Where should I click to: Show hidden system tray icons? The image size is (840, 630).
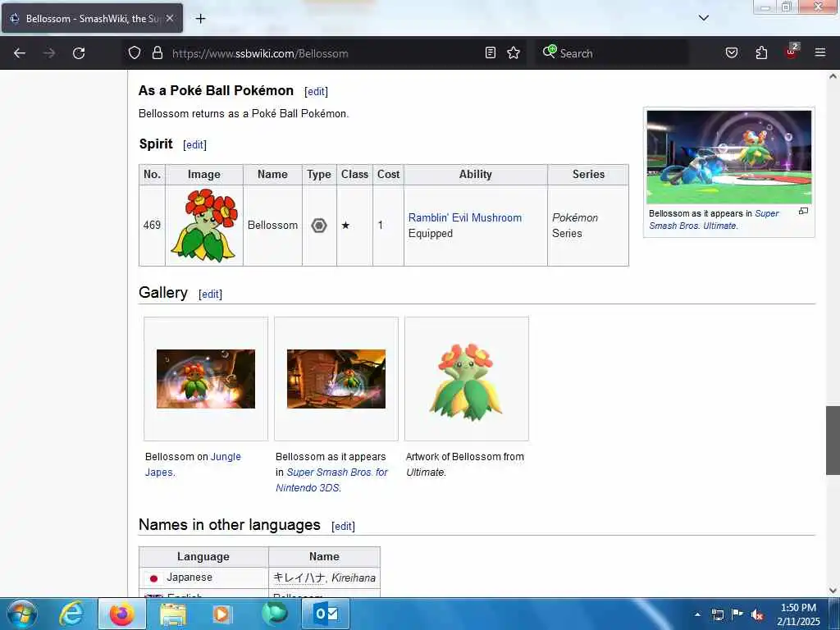point(697,614)
